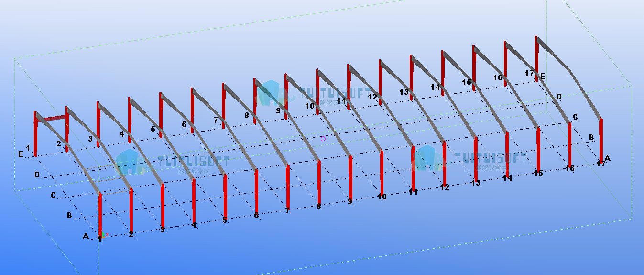Click grid label D on the left side
644x275 pixels.
click(37, 175)
